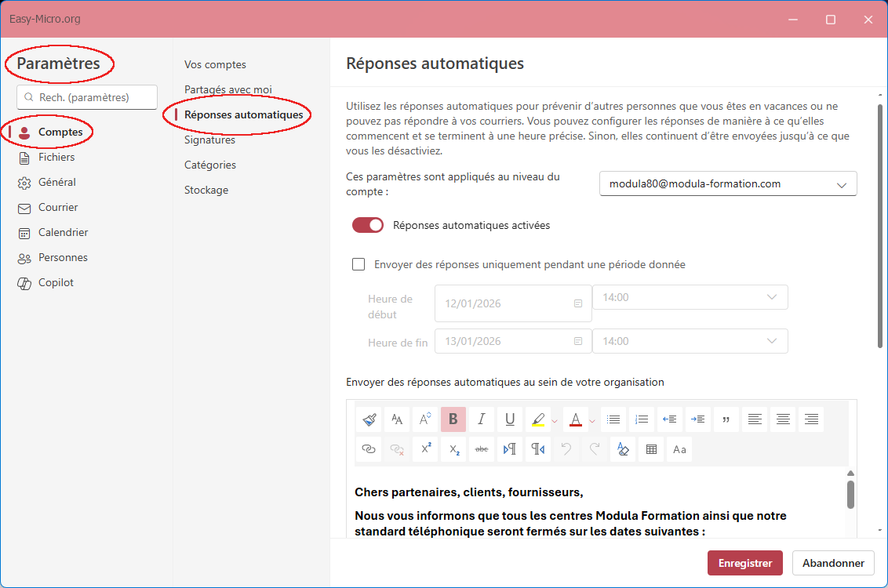Viewport: 888px width, 588px height.
Task: Center align the message text
Action: tap(783, 419)
